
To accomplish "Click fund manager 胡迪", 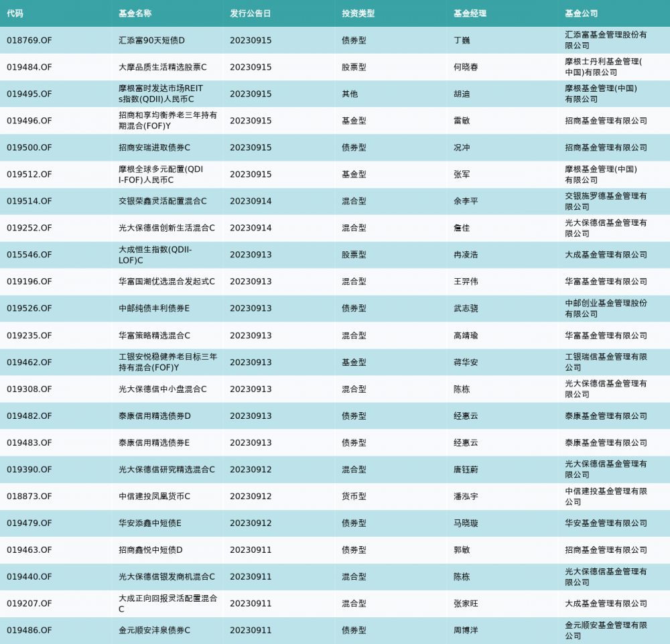I will point(462,94).
